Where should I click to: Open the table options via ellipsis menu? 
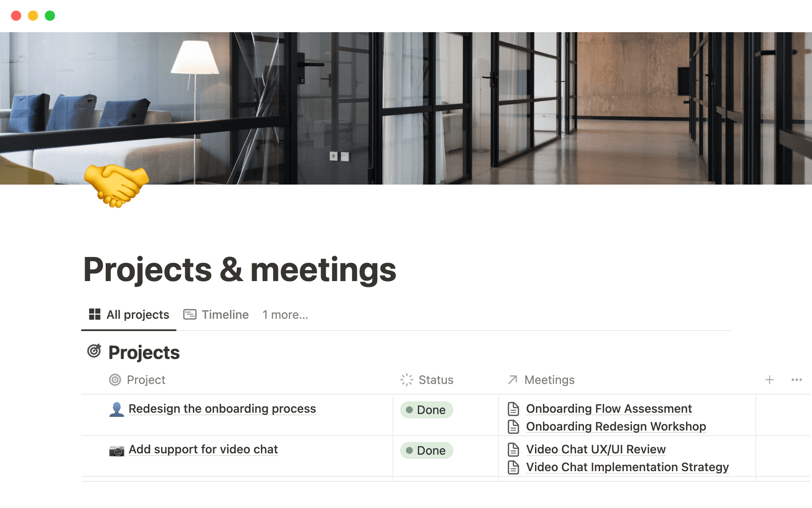[x=797, y=380]
